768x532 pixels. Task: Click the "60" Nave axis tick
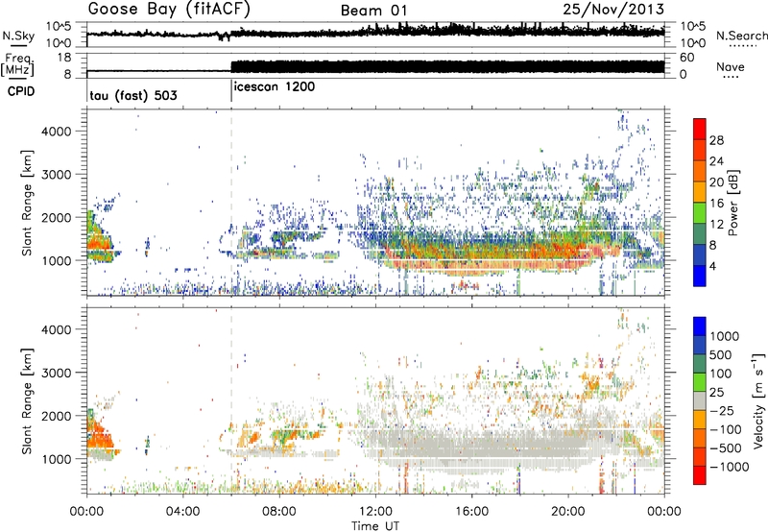coord(686,58)
